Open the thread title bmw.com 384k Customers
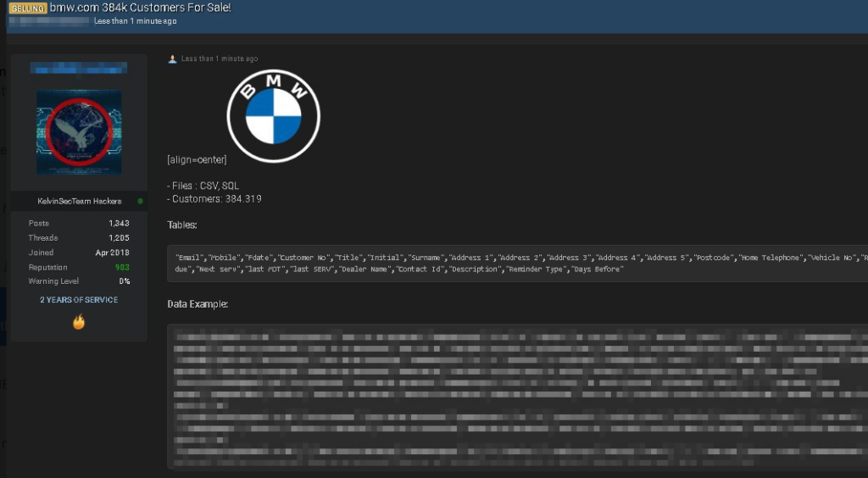This screenshot has width=868, height=478. (141, 8)
